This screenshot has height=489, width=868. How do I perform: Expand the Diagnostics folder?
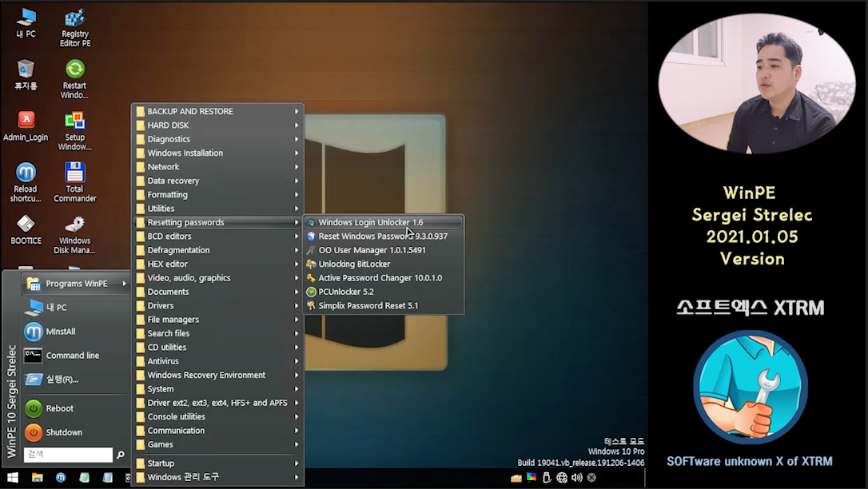tap(217, 139)
